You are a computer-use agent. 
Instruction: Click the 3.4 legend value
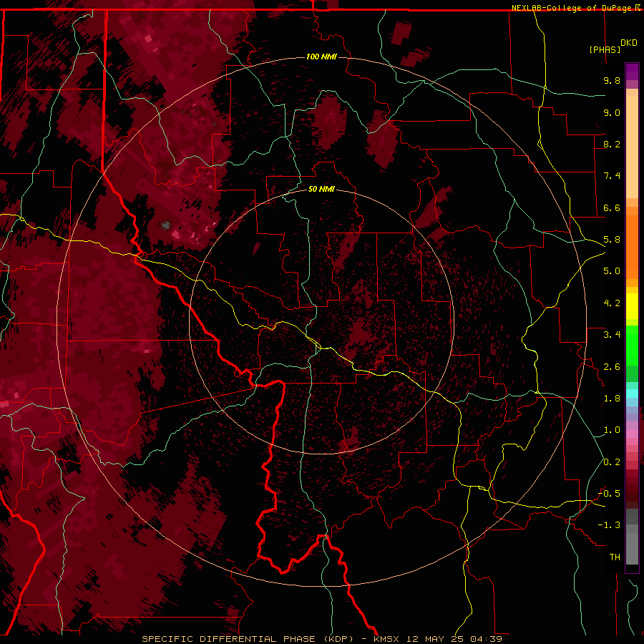(x=612, y=335)
